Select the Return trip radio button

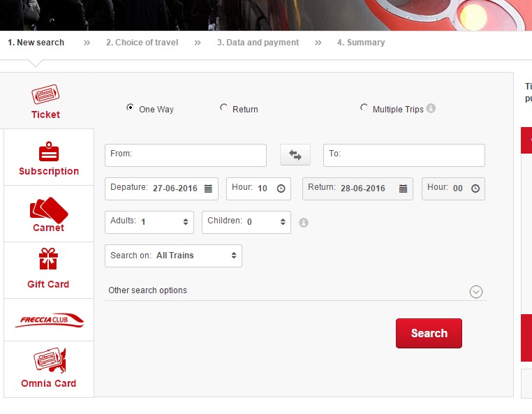coord(223,108)
